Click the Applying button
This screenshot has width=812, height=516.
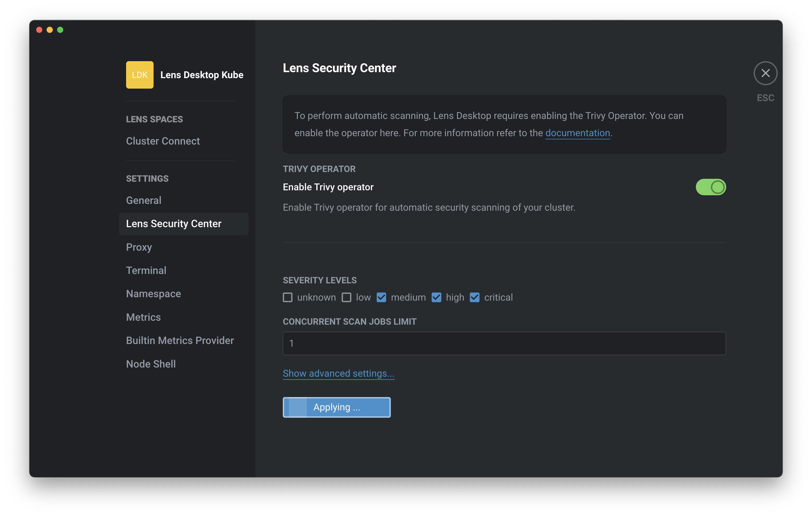[x=336, y=407]
